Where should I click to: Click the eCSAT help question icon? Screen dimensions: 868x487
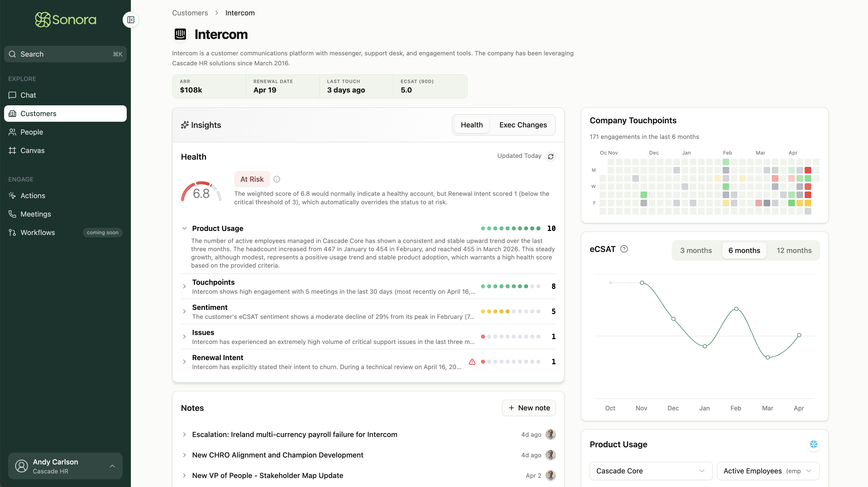coord(624,249)
